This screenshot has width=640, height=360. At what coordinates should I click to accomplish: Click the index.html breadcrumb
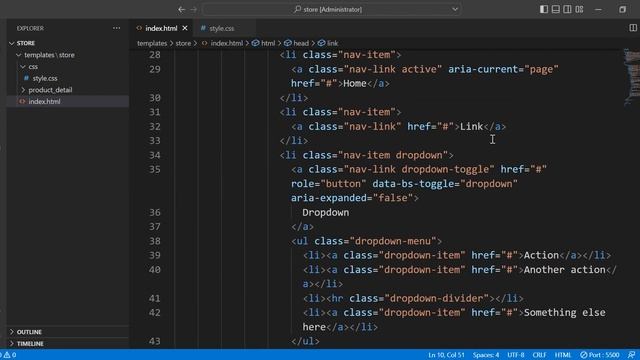(x=227, y=43)
